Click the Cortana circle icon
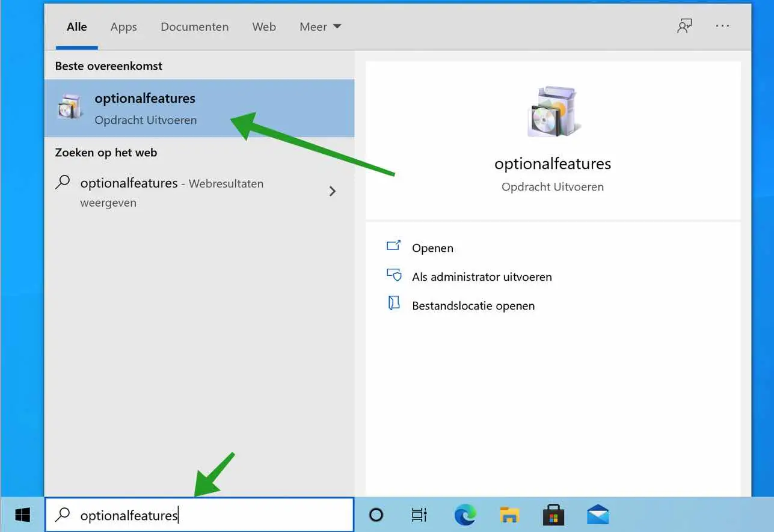774x532 pixels. point(376,515)
